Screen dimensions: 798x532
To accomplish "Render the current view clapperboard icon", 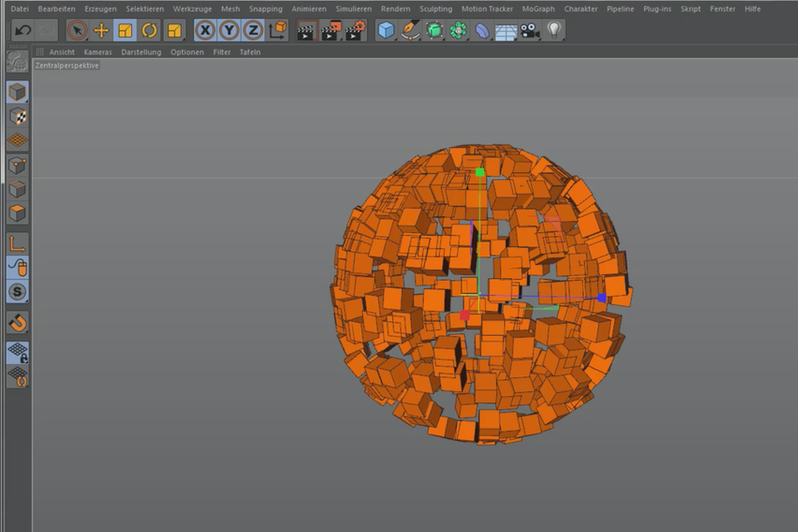I will (306, 31).
